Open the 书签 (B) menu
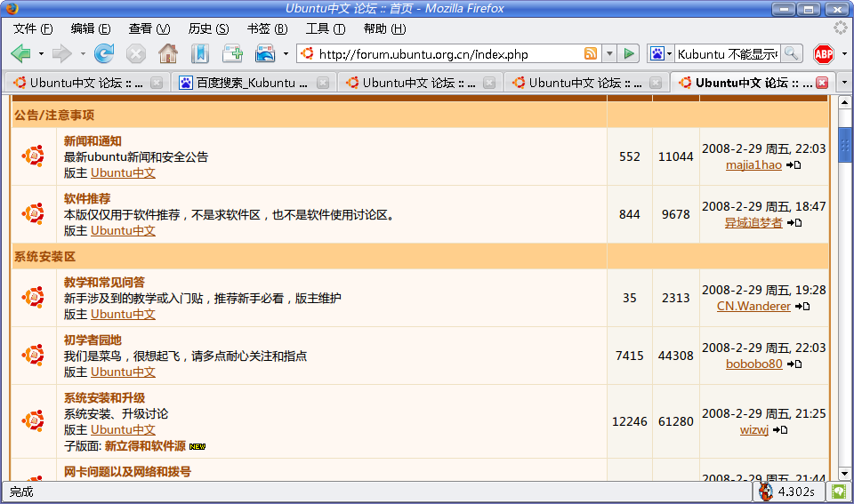854x504 pixels. (x=267, y=28)
